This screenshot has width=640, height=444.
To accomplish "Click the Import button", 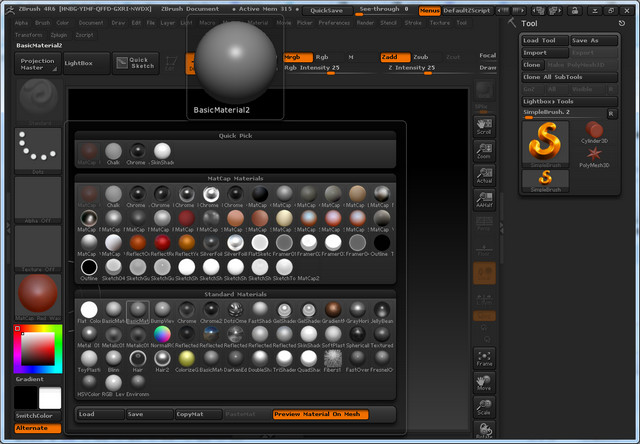I will point(545,53).
